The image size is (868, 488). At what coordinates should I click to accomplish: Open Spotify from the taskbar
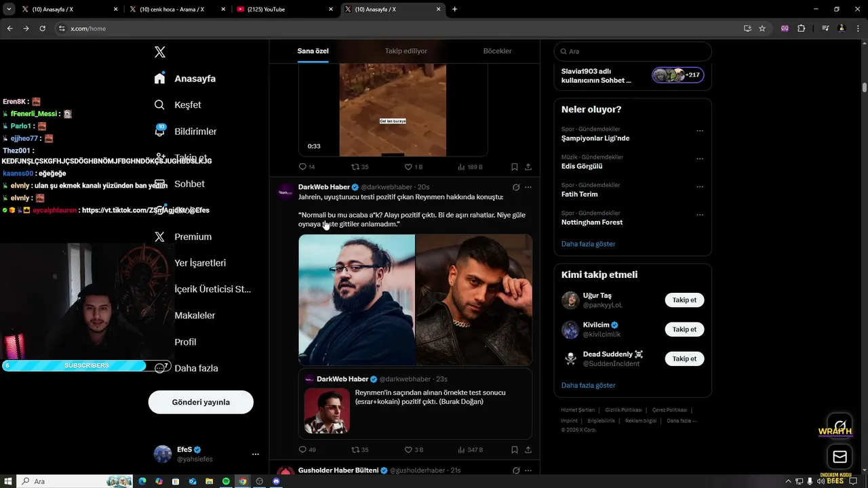(226, 481)
